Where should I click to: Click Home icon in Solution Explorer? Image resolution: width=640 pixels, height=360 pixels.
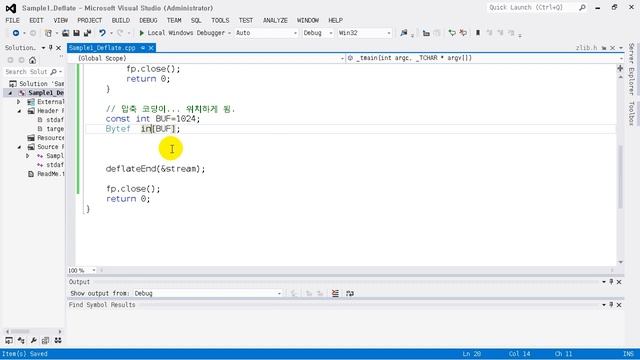32,60
